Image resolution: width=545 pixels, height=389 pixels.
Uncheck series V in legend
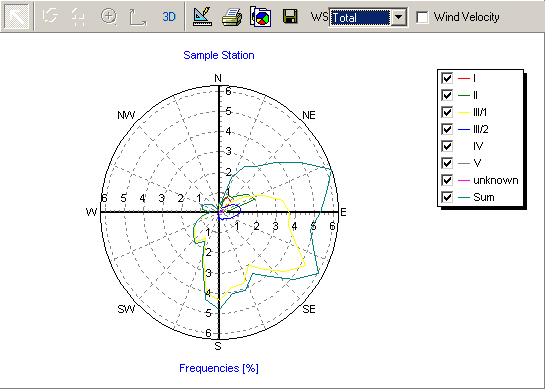447,163
